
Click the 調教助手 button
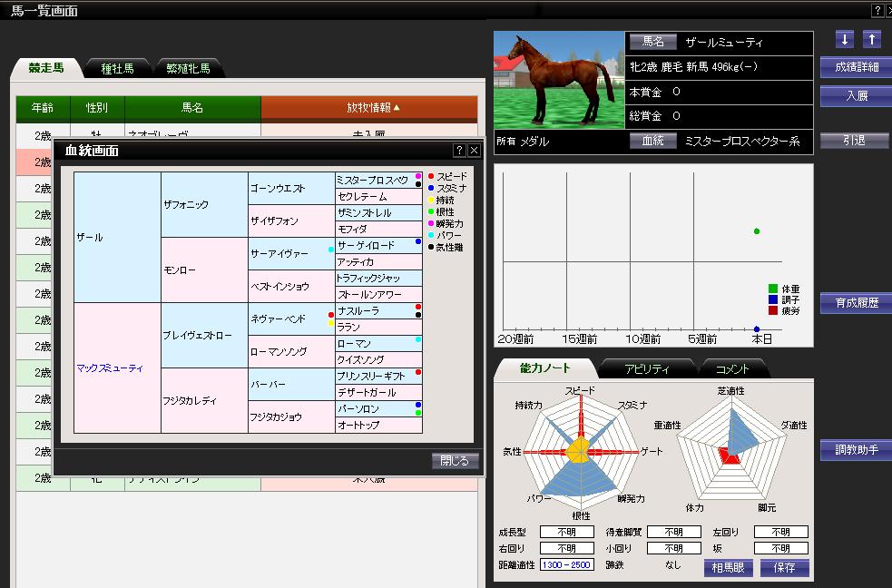(x=857, y=450)
